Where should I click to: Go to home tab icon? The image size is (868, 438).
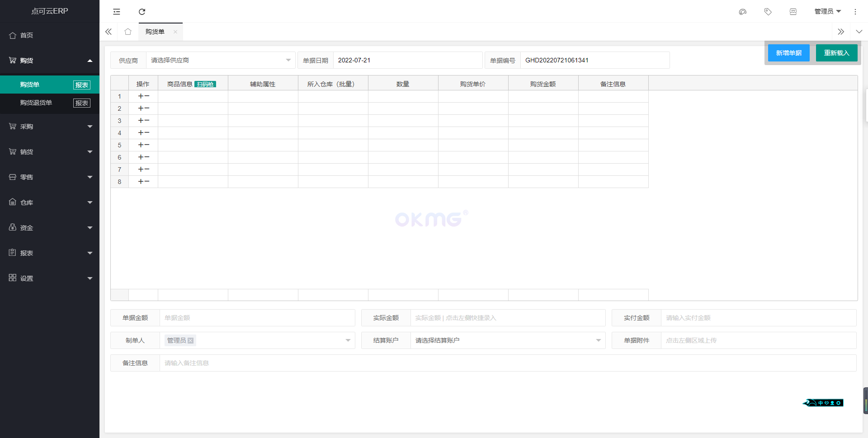tap(128, 32)
